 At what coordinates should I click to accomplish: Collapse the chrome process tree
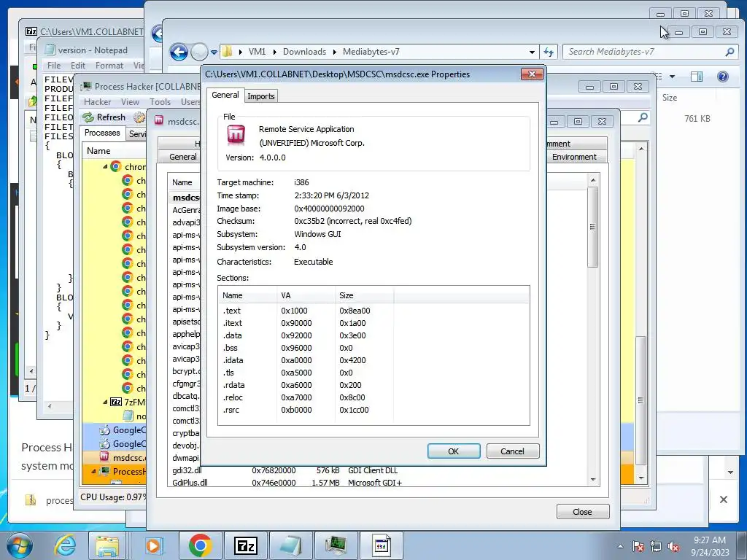(105, 167)
